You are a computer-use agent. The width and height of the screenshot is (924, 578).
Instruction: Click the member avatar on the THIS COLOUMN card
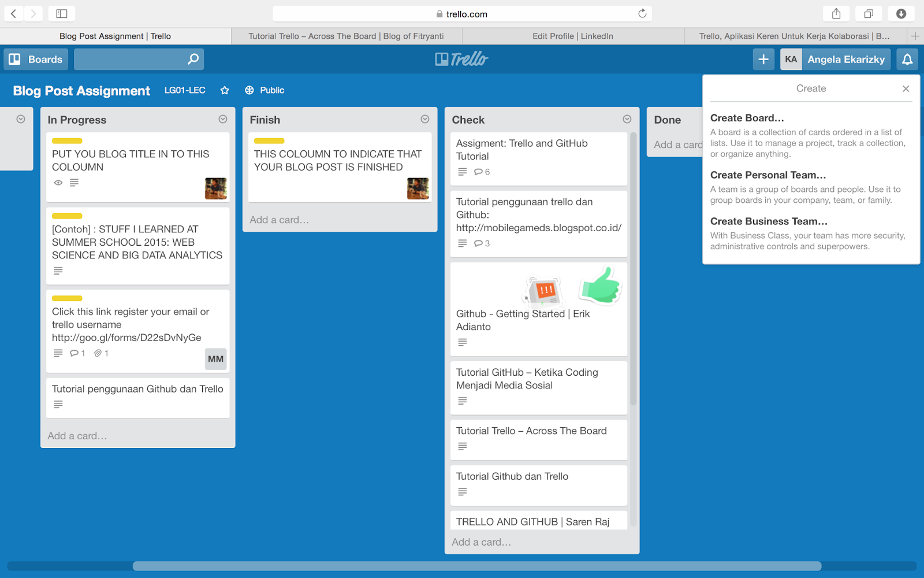click(418, 188)
